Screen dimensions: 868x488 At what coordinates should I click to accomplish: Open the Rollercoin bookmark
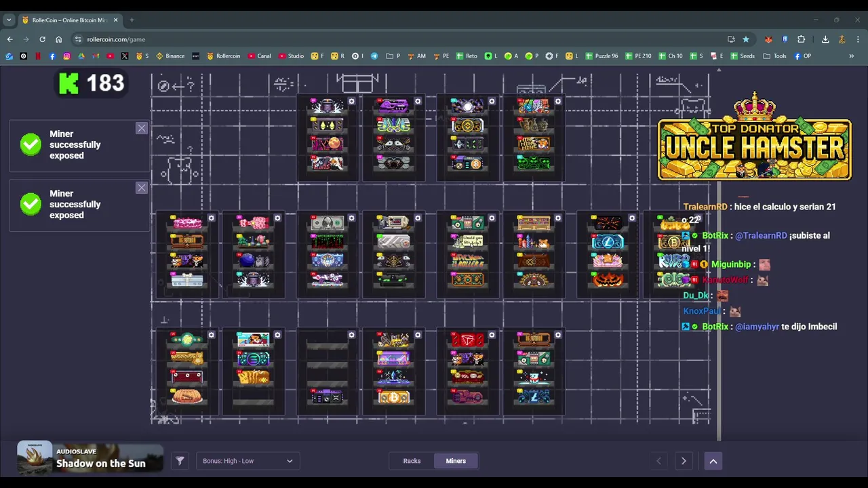point(224,56)
